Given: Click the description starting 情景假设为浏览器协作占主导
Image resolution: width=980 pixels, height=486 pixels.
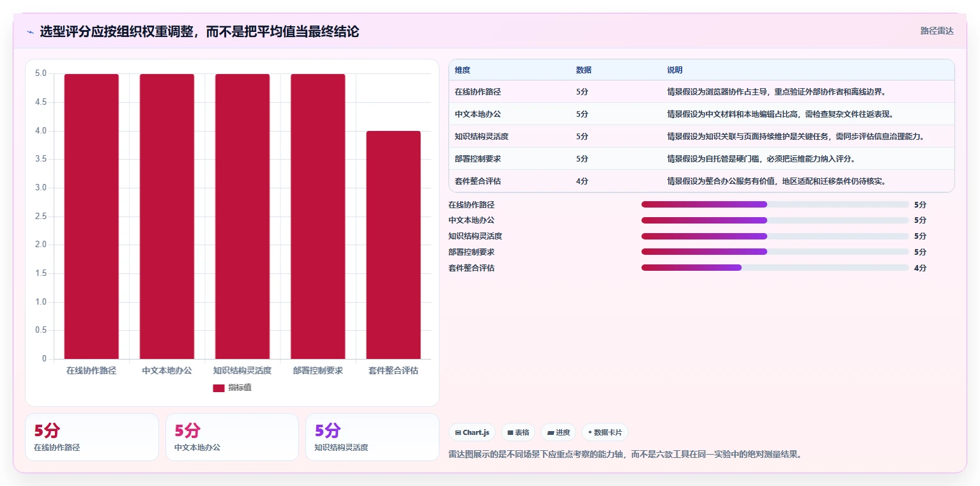Looking at the screenshot, I should pos(776,92).
